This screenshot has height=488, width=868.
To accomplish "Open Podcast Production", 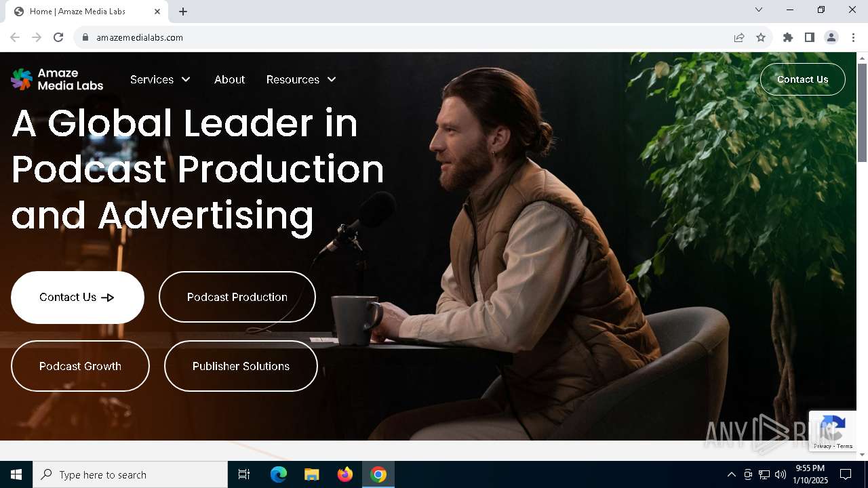I will click(x=237, y=297).
